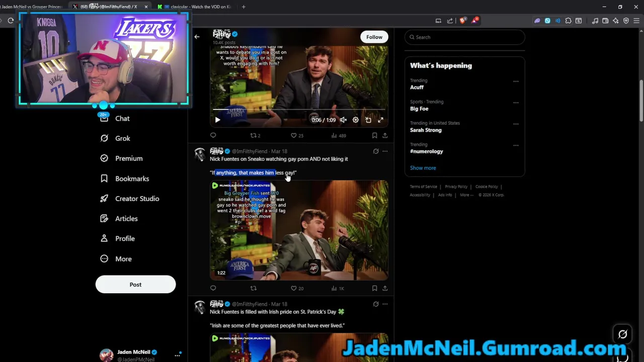The image size is (644, 362).
Task: Open more options for Big Foe trend
Action: (x=516, y=103)
